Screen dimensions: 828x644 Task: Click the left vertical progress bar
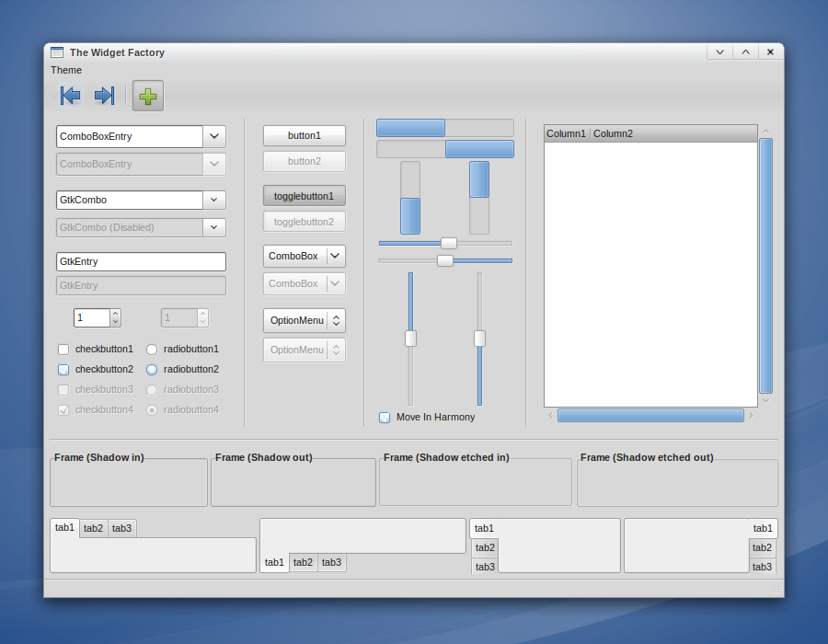pos(410,198)
